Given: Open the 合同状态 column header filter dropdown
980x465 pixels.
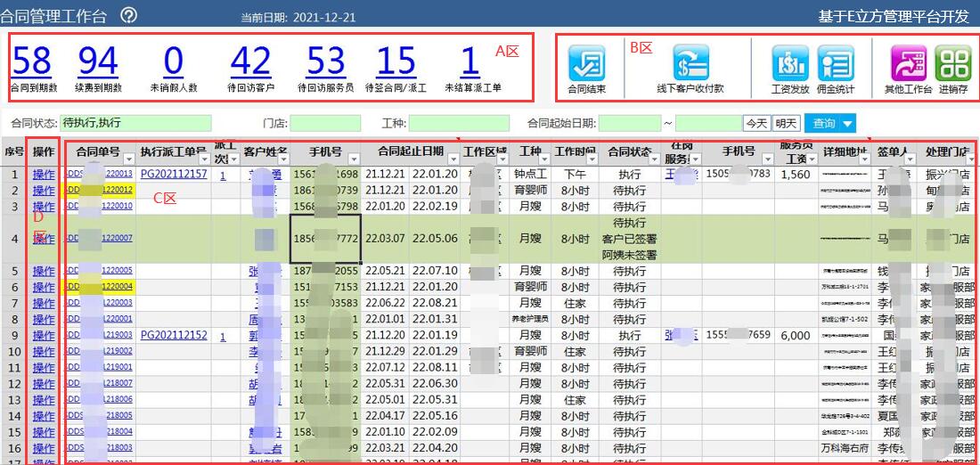Looking at the screenshot, I should click(656, 159).
